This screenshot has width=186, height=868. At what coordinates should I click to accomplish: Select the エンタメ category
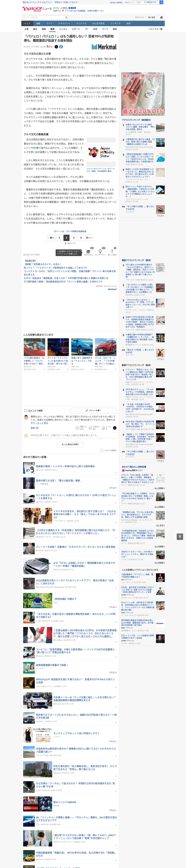pyautogui.click(x=63, y=29)
